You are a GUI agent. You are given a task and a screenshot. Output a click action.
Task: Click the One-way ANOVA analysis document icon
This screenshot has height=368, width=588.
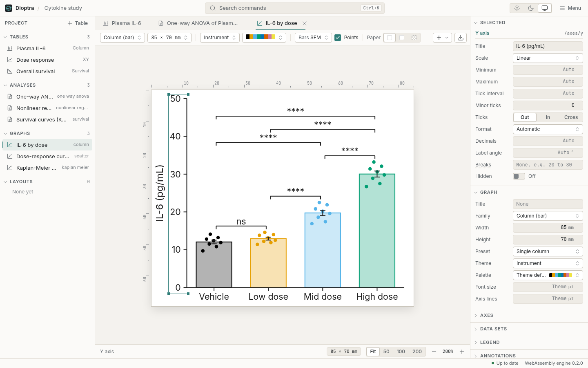(x=10, y=96)
